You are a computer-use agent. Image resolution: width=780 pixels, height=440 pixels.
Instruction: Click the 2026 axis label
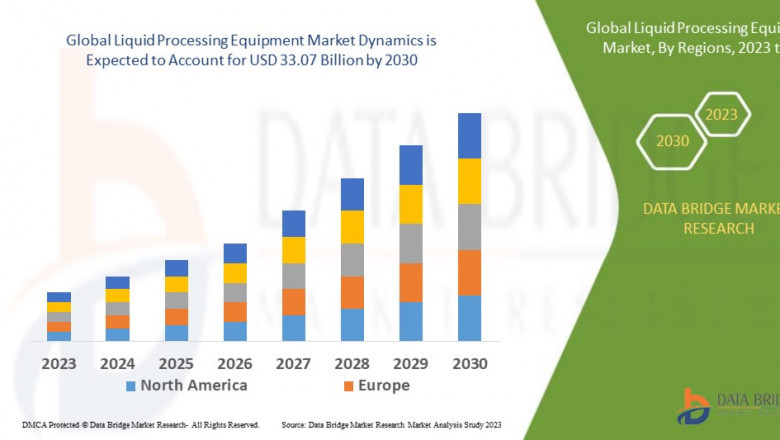235,364
